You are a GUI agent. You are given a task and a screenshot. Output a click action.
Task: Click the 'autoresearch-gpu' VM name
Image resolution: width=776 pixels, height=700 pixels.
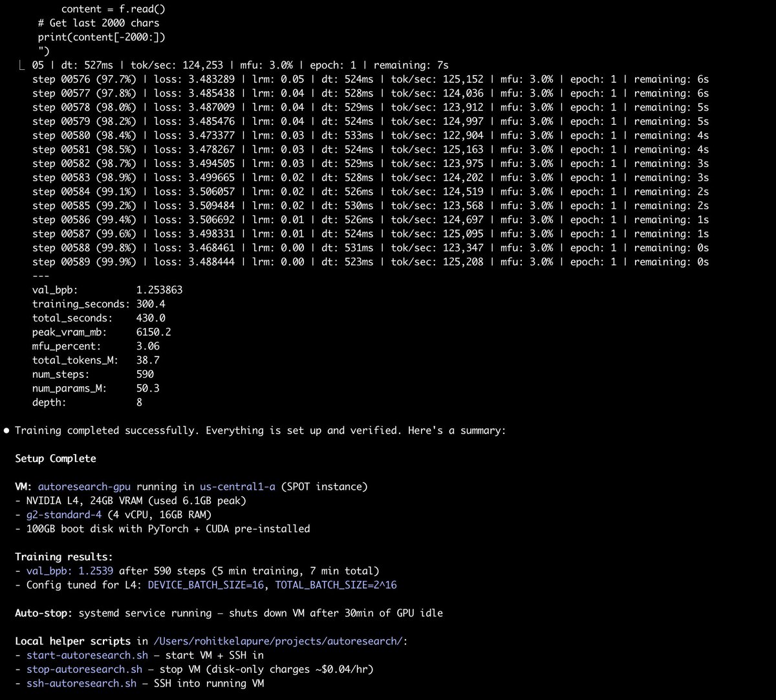[85, 487]
